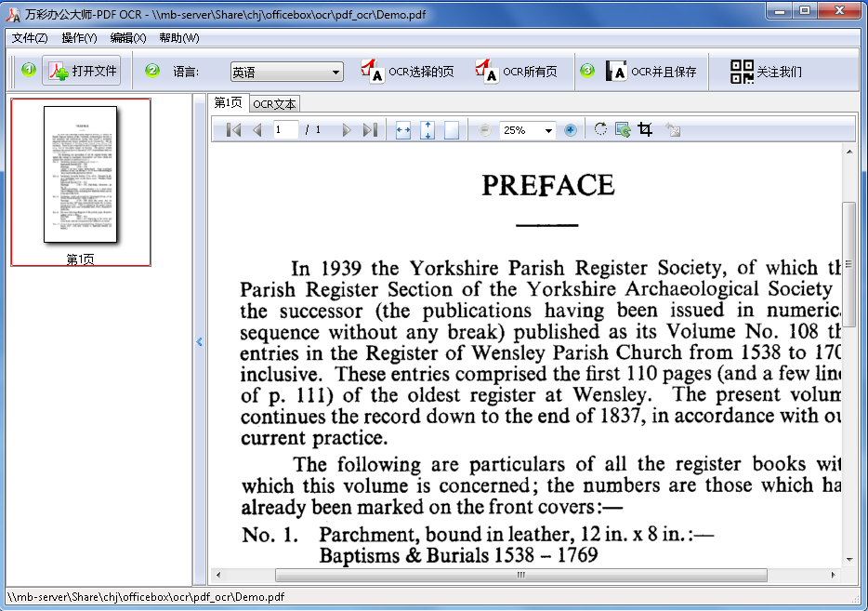The width and height of the screenshot is (868, 611).
Task: Rotate the page view
Action: tap(600, 130)
